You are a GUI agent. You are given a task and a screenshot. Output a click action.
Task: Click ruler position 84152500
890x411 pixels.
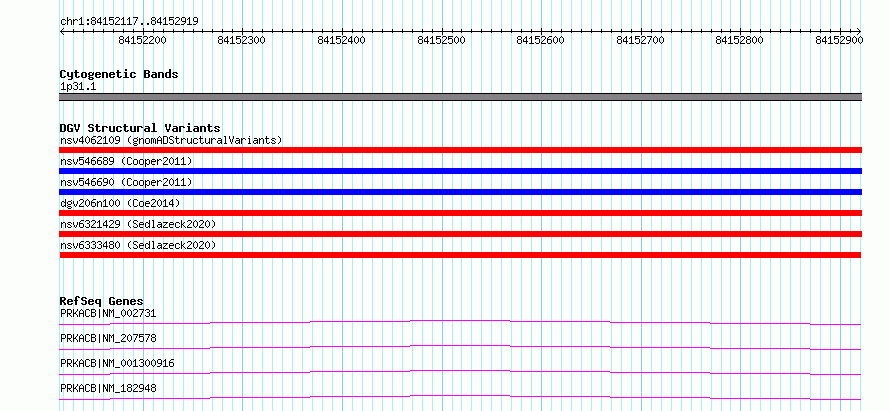(x=441, y=40)
